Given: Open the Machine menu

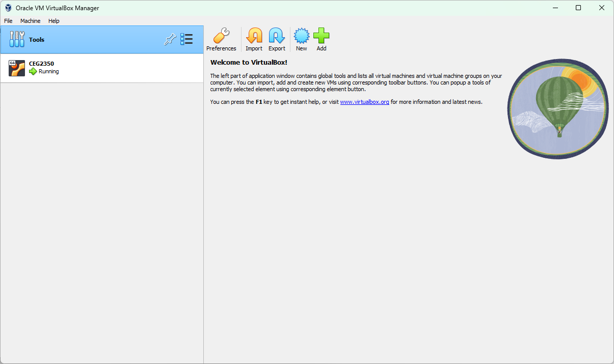Looking at the screenshot, I should [30, 21].
